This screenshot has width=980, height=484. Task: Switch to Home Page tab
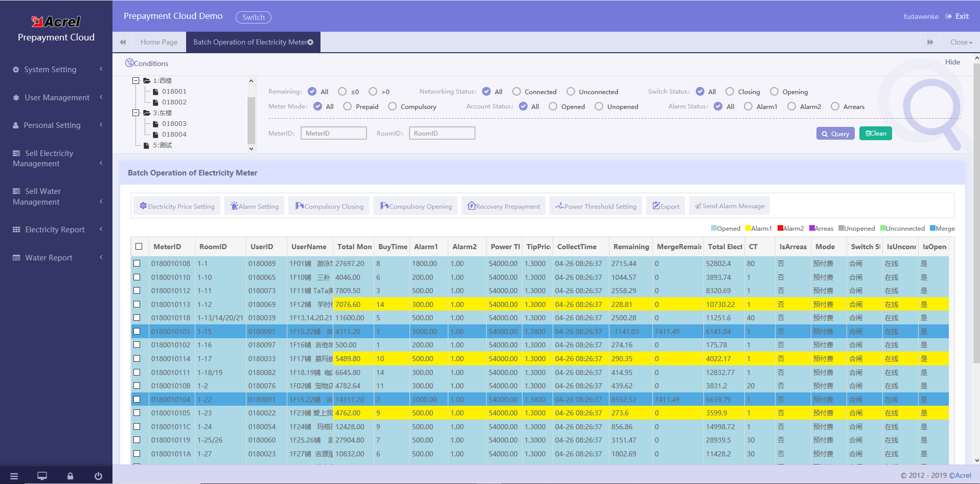coord(159,42)
